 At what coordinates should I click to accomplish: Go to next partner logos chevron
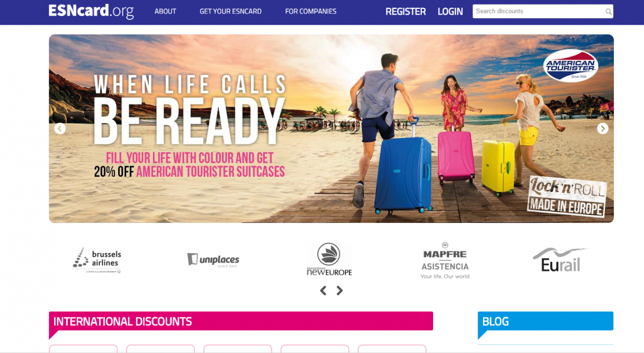tap(339, 291)
